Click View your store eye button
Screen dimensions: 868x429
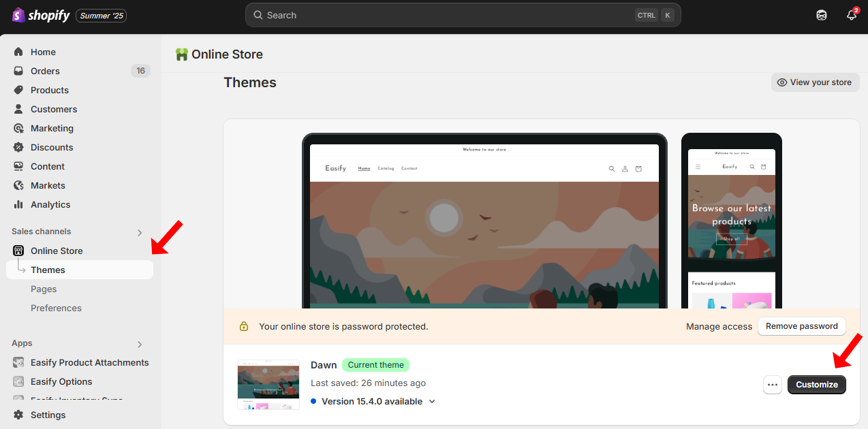[814, 82]
